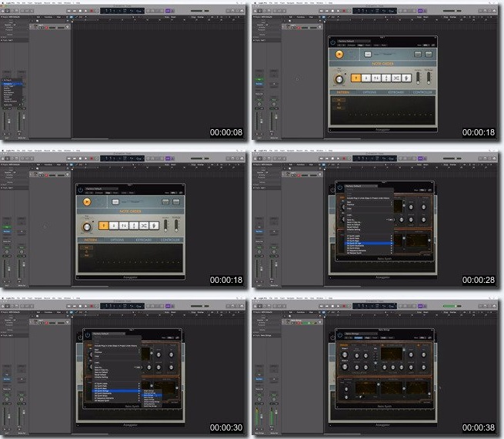Click the Inspector icon in the 00:00:08 frame
Viewport: 504px width, 439px height.
[x=8, y=11]
